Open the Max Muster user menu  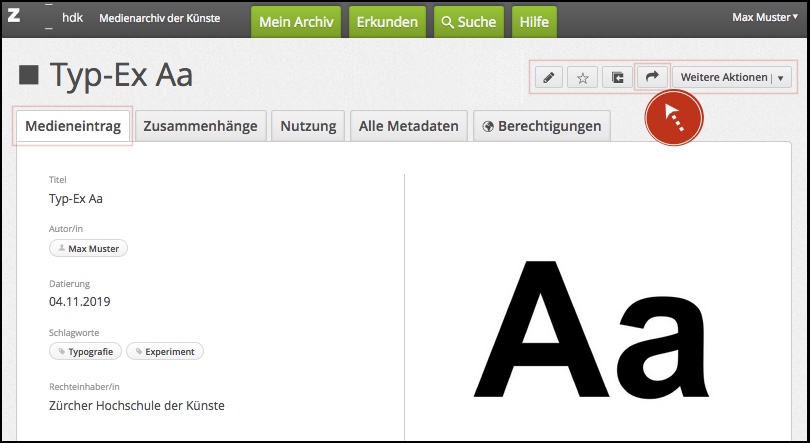tap(766, 18)
